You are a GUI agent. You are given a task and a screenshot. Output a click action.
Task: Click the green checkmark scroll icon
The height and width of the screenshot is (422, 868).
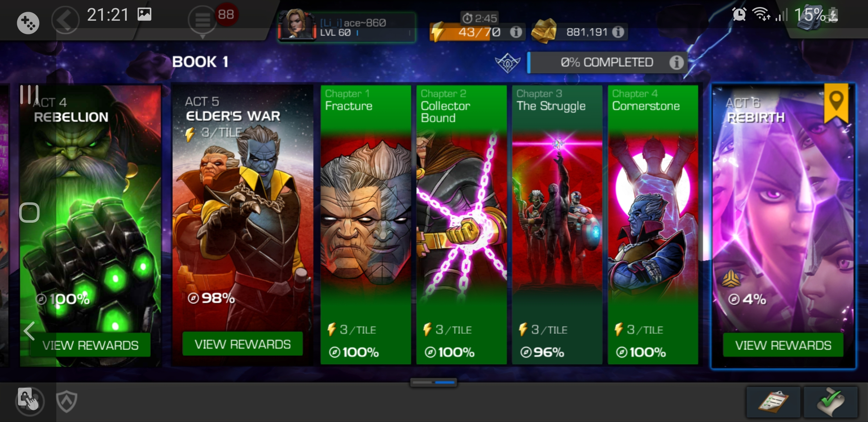[831, 402]
